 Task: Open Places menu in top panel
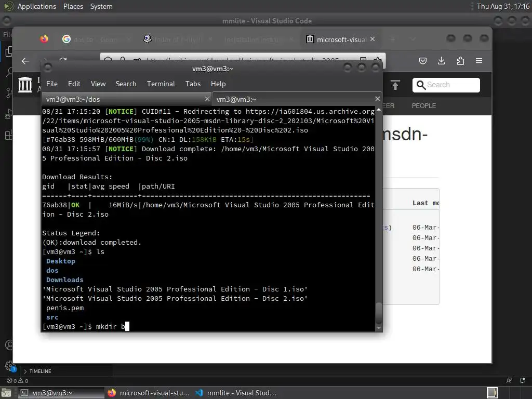click(73, 6)
